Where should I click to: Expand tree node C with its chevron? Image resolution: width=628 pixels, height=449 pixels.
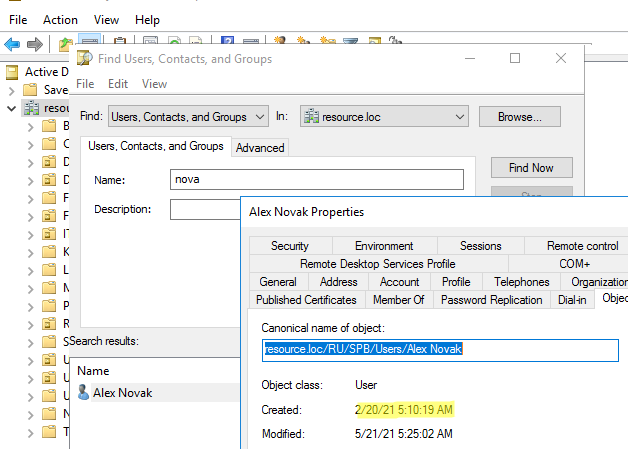pyautogui.click(x=30, y=145)
